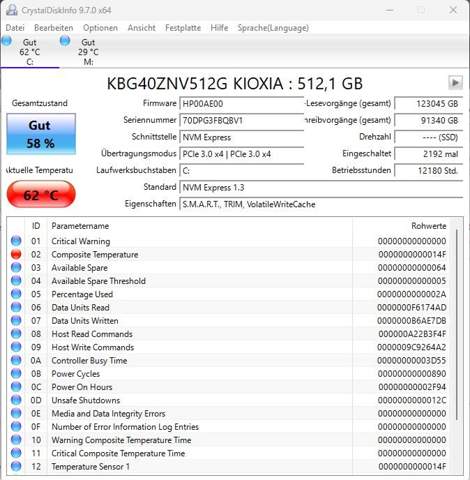Screen dimensions: 470x480
Task: Click the Lesevorgänge value 123045 GB
Action: coord(429,104)
